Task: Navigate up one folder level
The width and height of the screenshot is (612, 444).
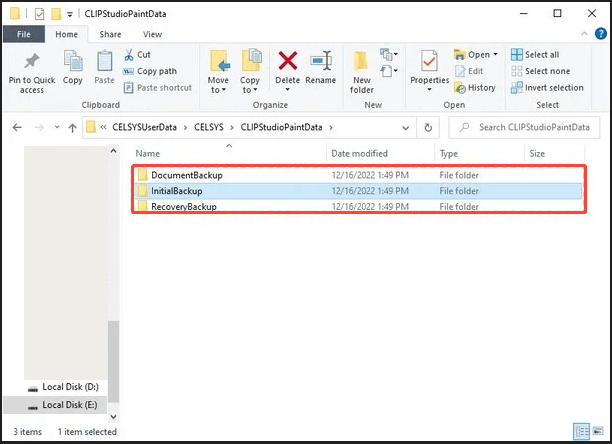Action: point(69,127)
